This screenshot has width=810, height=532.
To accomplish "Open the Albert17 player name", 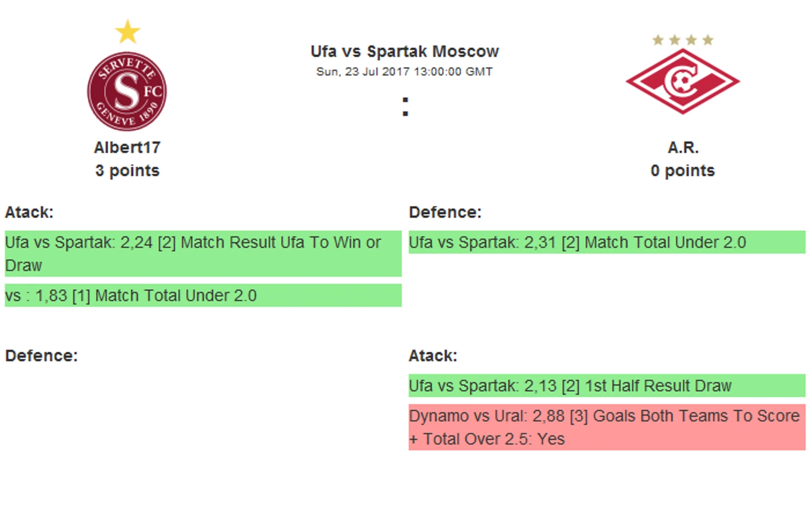I will tap(127, 148).
